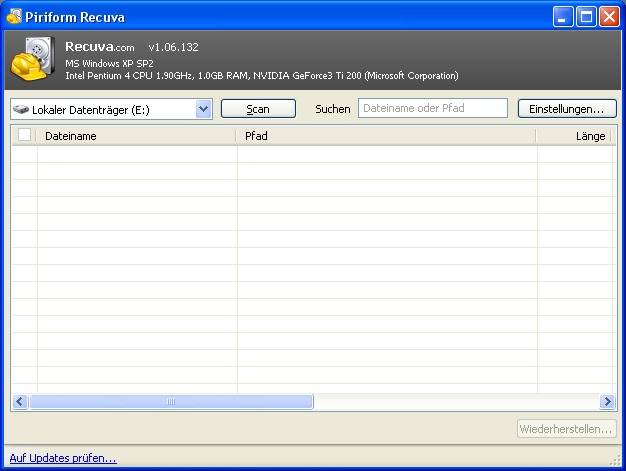Maximize the Piriform Recuva window
Viewport: 626px width, 471px height.
(586, 17)
